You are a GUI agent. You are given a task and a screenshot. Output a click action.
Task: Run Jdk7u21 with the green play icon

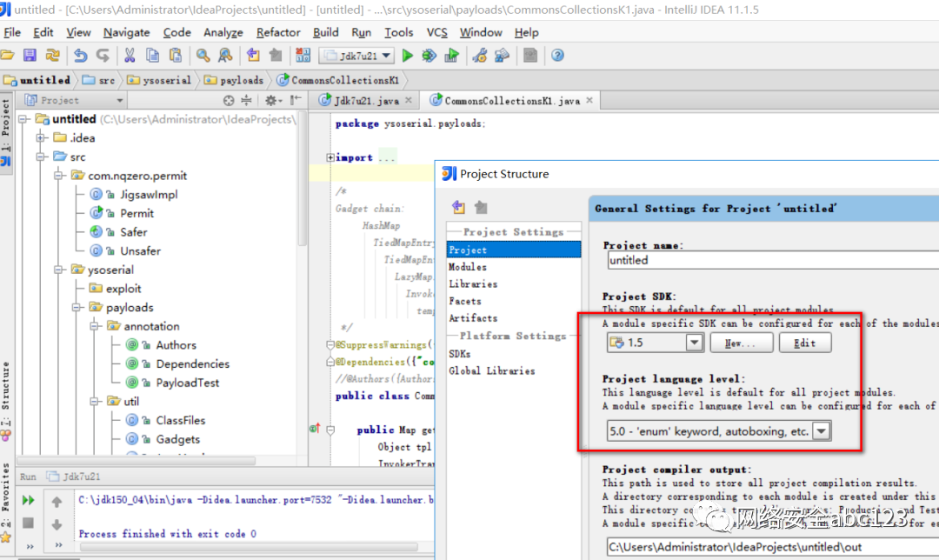[x=408, y=56]
